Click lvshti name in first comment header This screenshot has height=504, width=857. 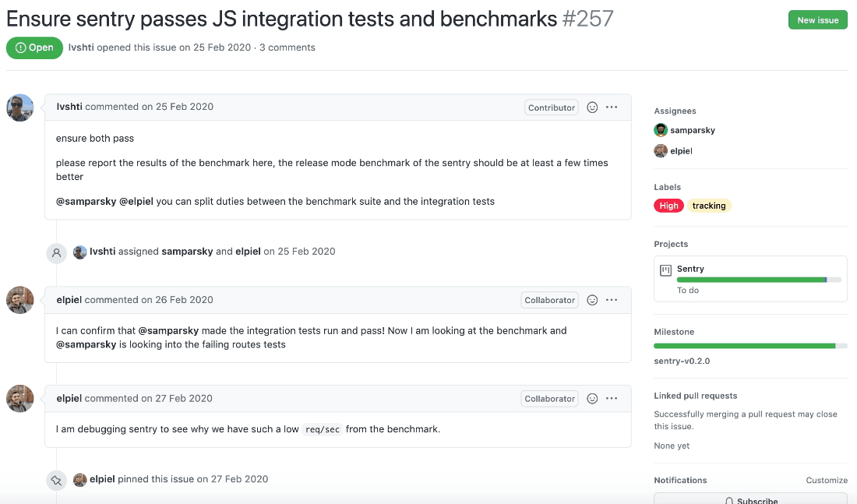pyautogui.click(x=69, y=107)
